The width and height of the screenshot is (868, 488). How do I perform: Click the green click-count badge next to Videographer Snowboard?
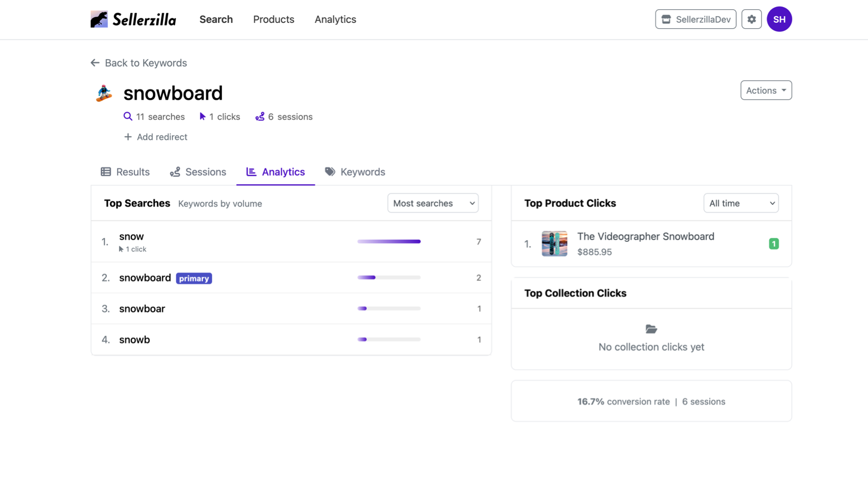(774, 243)
